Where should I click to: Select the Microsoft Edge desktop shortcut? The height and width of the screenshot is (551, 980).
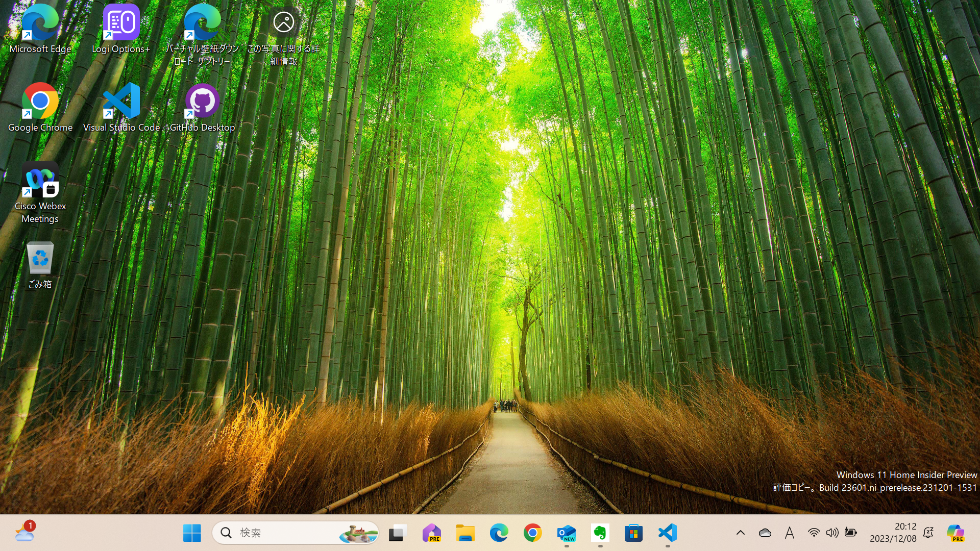[40, 29]
